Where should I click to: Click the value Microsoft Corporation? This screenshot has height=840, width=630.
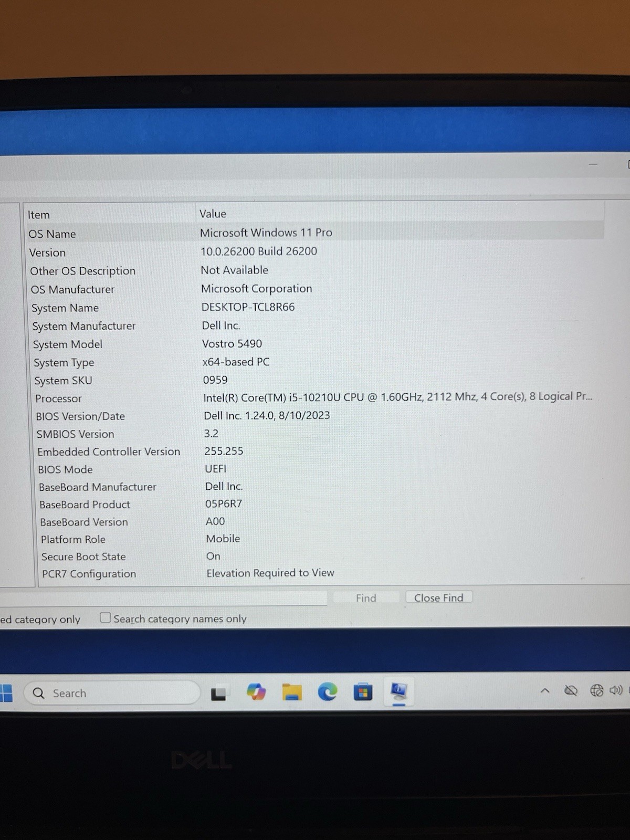click(256, 288)
